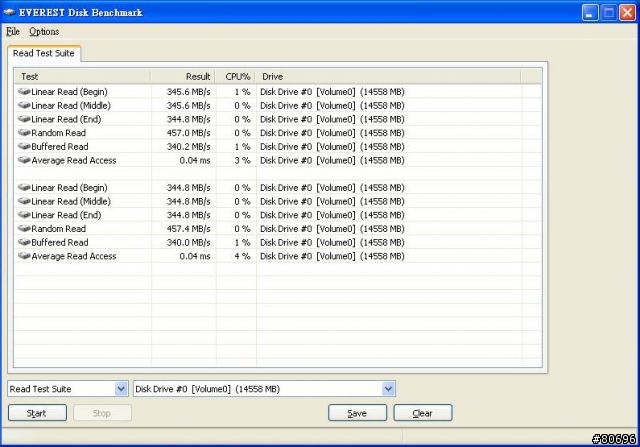Save the benchmark results
The image size is (640, 447).
[357, 413]
